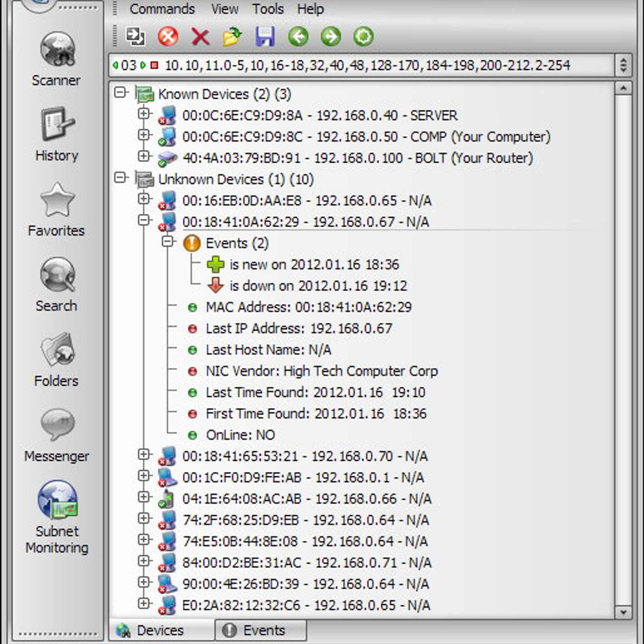Viewport: 644px width, 644px height.
Task: Expand the 00:18:41:65:53:21 device node
Action: coord(144,454)
